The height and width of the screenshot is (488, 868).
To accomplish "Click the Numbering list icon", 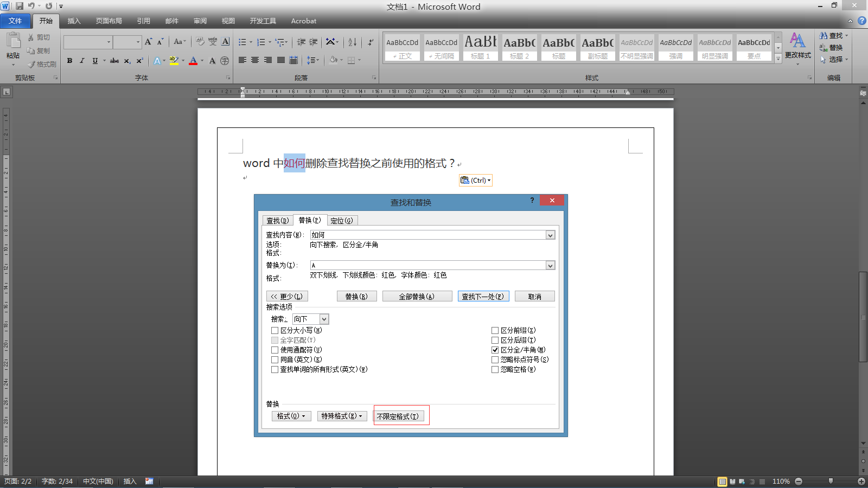I will (261, 42).
